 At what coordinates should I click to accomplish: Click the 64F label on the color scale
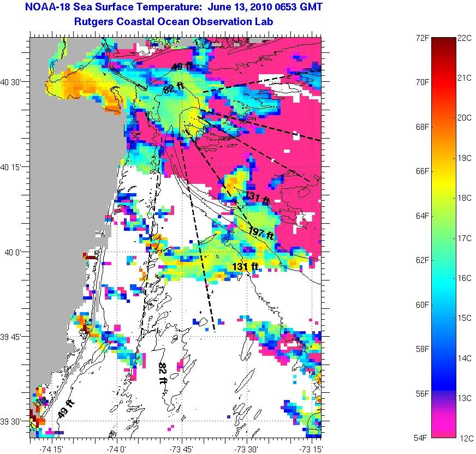coord(423,216)
